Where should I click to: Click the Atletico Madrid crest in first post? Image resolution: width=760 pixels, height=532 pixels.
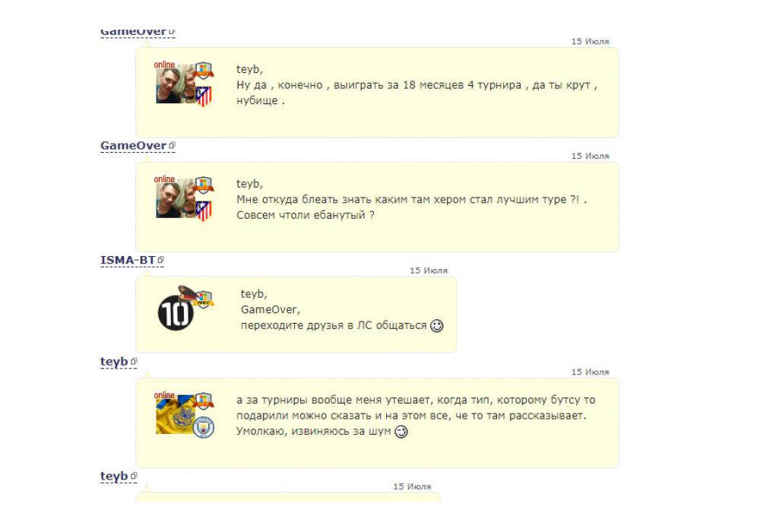(x=204, y=96)
